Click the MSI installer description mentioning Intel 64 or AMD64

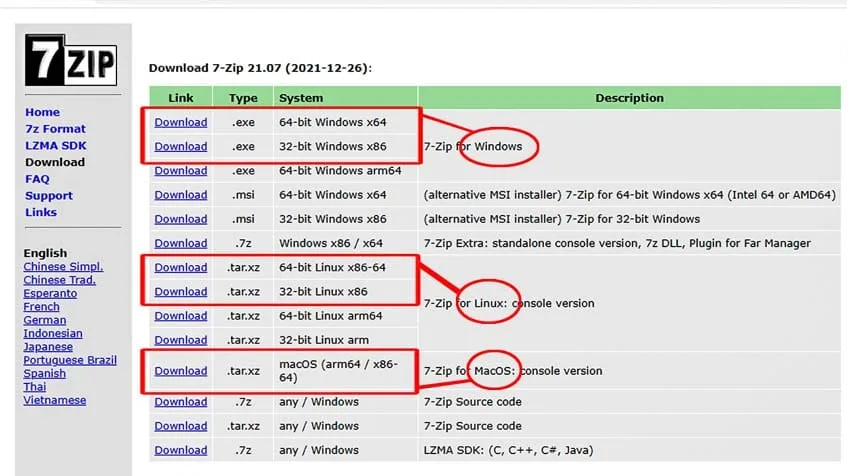click(629, 195)
